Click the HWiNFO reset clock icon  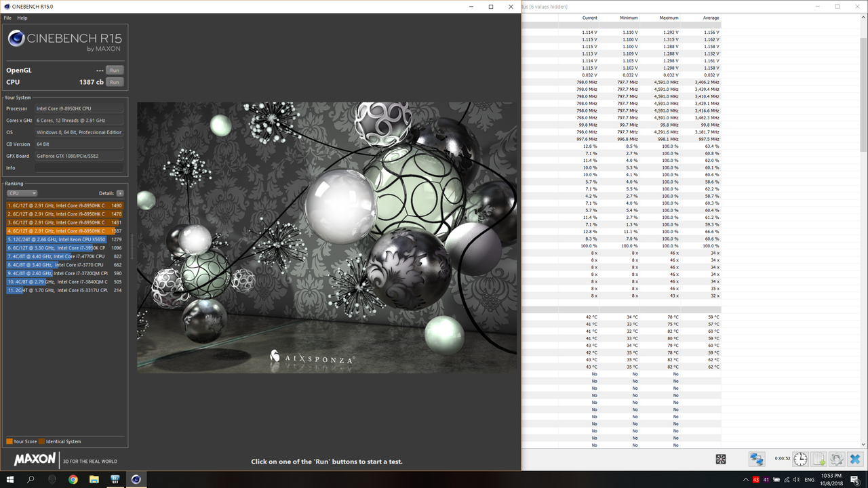pyautogui.click(x=800, y=459)
